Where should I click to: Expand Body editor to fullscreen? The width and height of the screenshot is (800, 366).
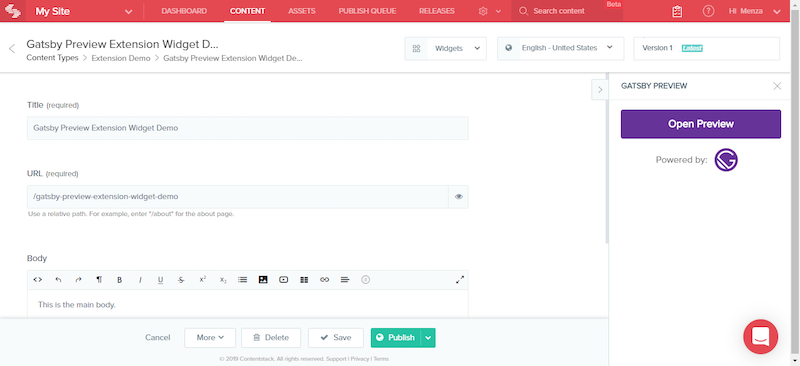(460, 280)
